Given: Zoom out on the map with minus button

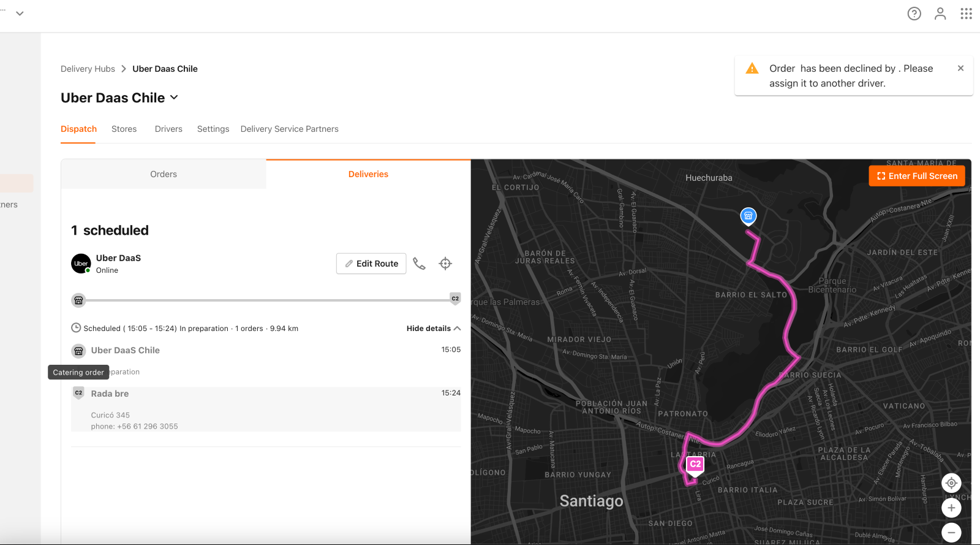Looking at the screenshot, I should pyautogui.click(x=951, y=533).
